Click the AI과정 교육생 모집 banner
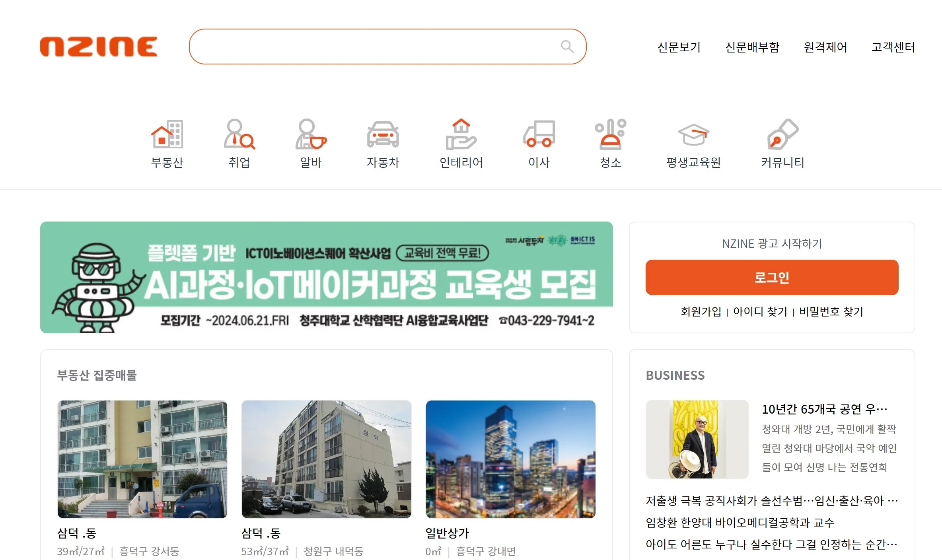 (x=326, y=277)
